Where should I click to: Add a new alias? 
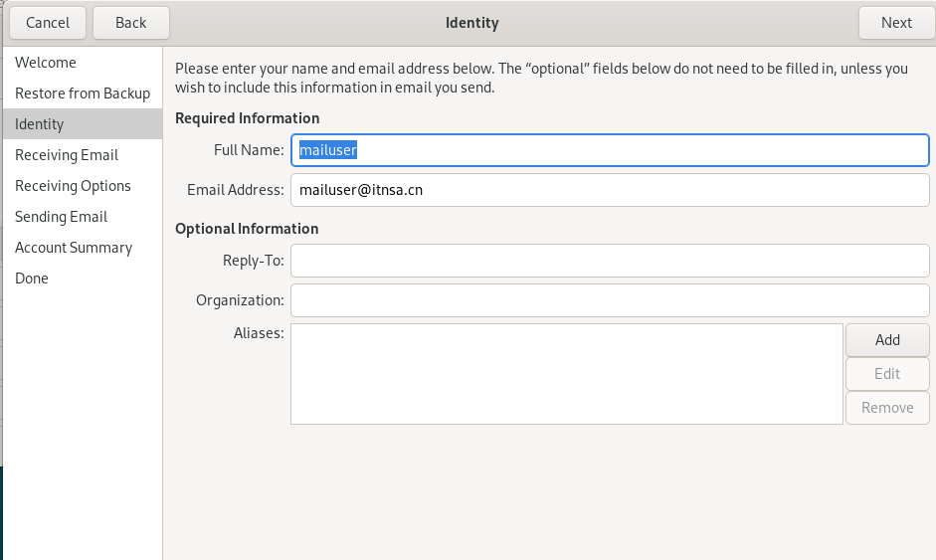[887, 340]
